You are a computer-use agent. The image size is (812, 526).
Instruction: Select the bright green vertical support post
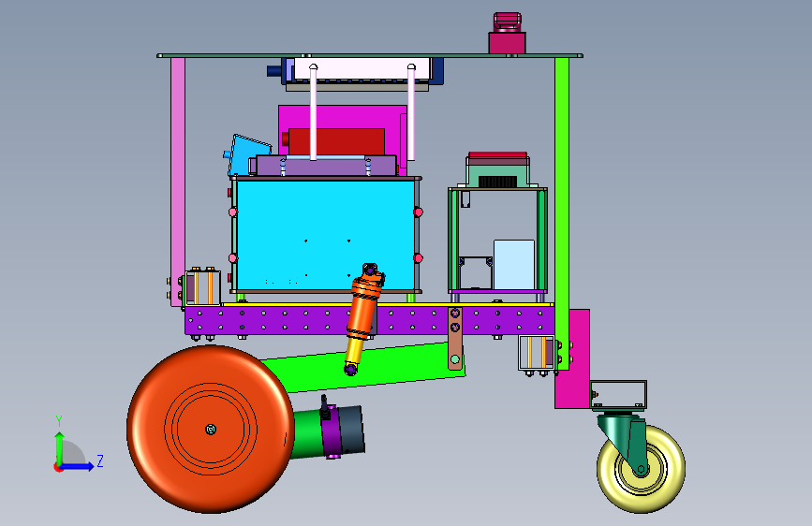[x=562, y=213]
